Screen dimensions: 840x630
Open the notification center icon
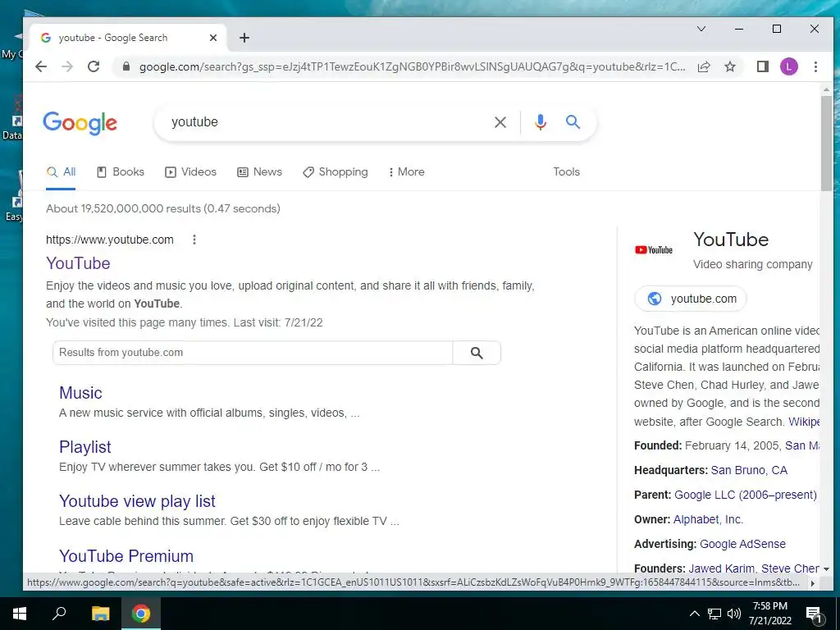coord(814,614)
